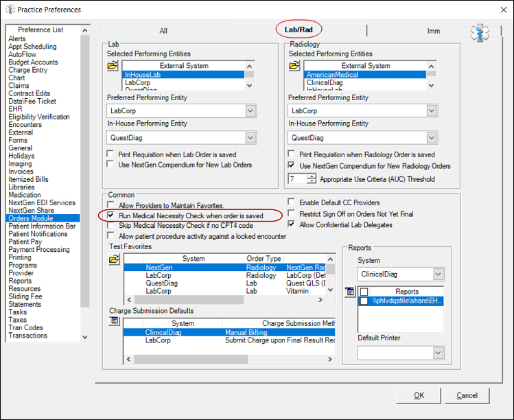Open Reports list picker icon

coord(350,291)
